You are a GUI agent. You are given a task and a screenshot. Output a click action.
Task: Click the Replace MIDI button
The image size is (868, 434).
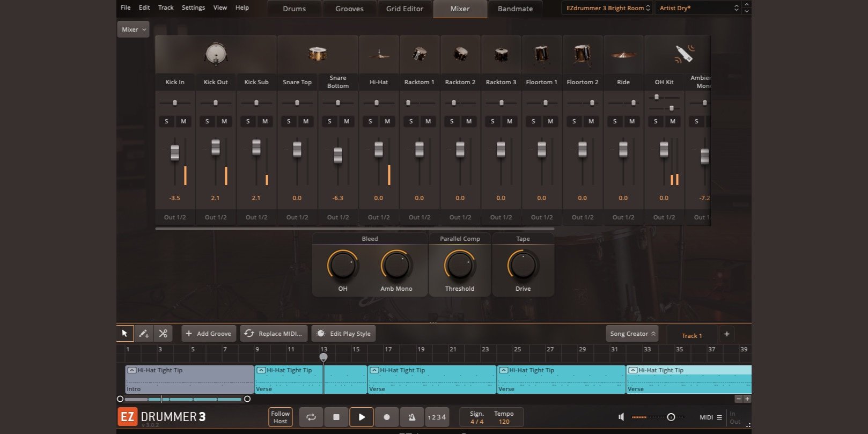tap(274, 334)
